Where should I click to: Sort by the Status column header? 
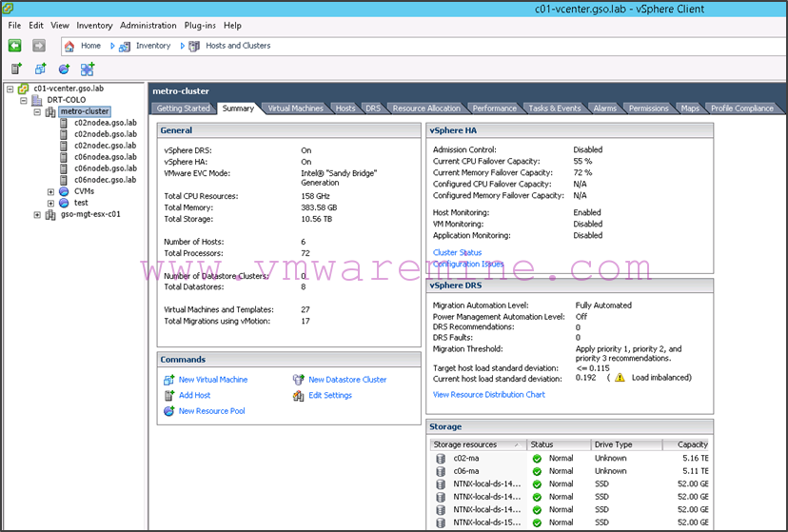(x=559, y=444)
